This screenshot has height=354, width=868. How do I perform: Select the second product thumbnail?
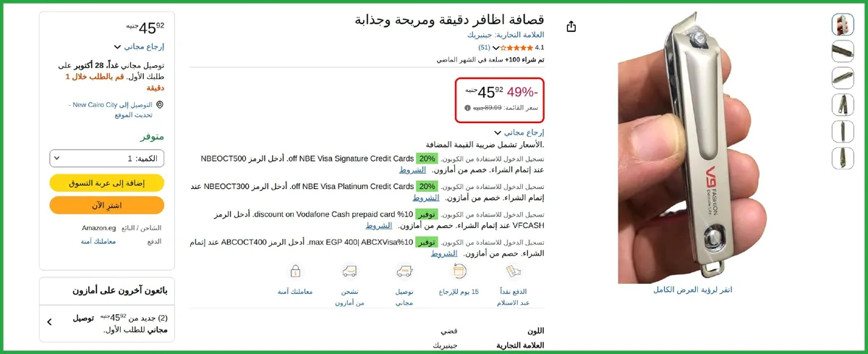[x=843, y=51]
